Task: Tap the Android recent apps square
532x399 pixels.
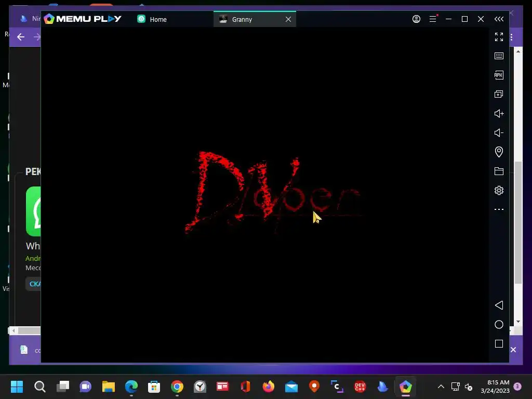Action: pos(499,344)
